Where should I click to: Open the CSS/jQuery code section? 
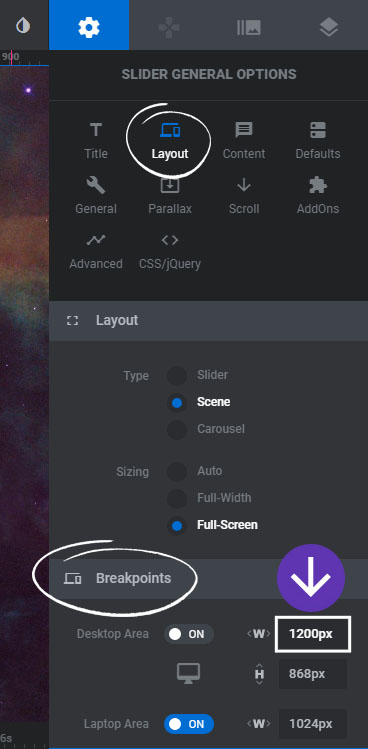pos(170,251)
